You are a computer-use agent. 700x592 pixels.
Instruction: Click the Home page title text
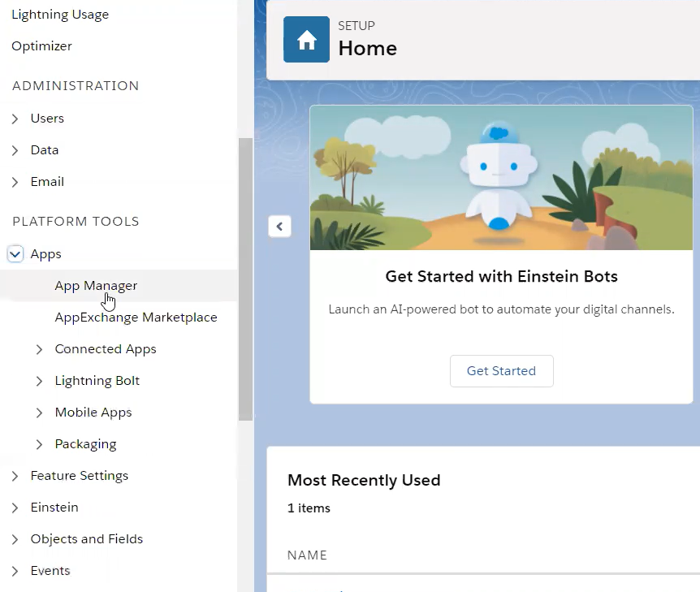[x=367, y=48]
